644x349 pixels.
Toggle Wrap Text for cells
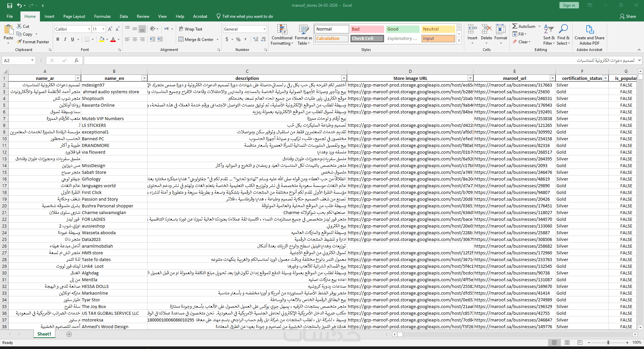pyautogui.click(x=191, y=29)
